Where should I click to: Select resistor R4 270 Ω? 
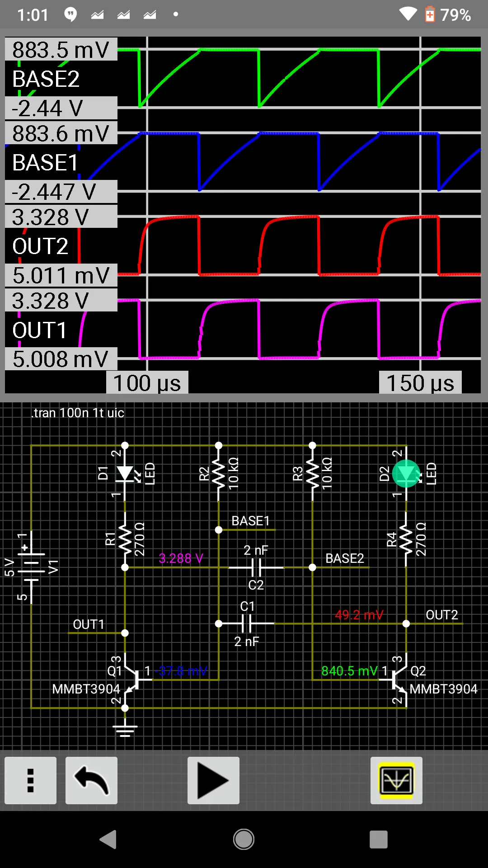click(406, 539)
